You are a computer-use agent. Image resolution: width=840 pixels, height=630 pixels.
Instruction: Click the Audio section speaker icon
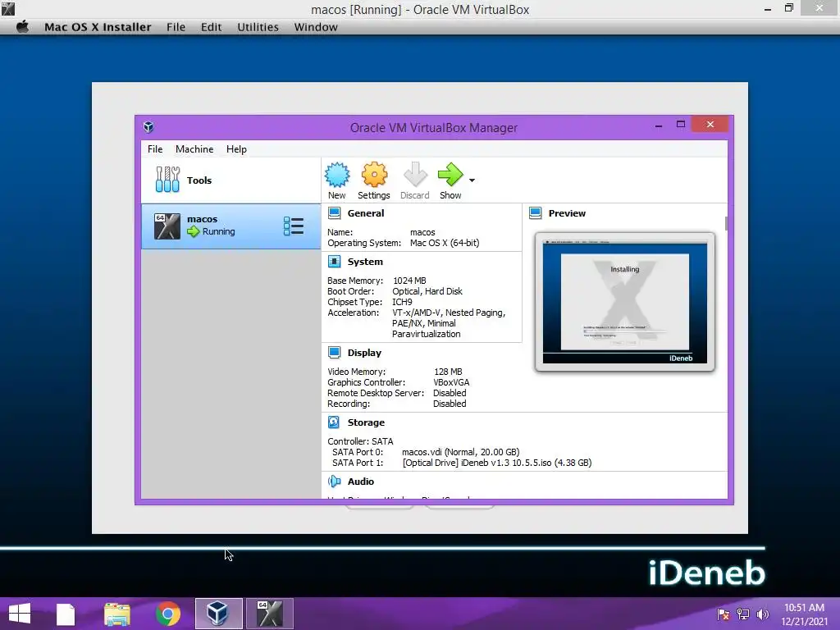[335, 481]
